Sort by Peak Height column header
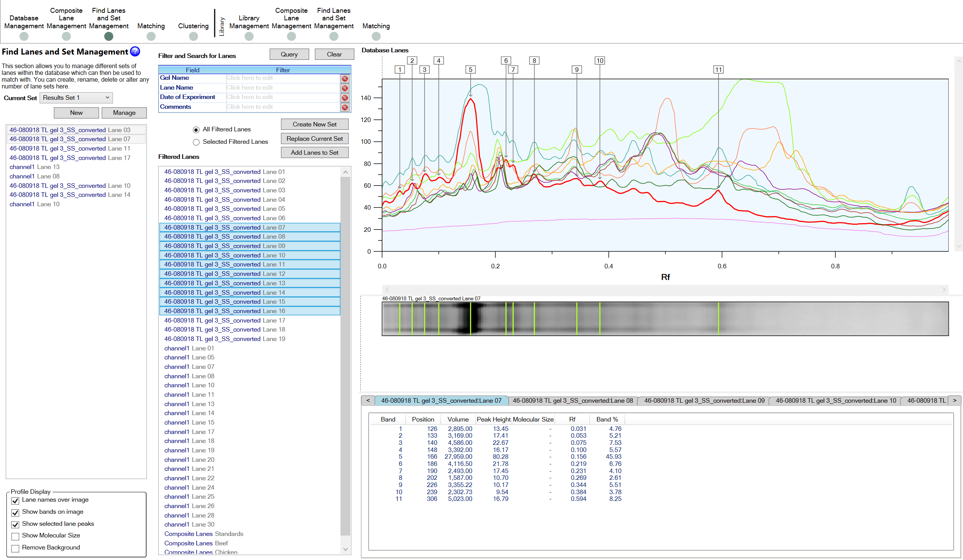 coord(493,419)
